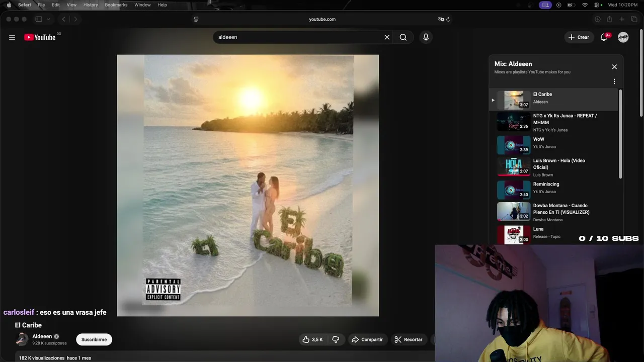644x362 pixels.
Task: Click the El Caribe video player
Action: [x=248, y=186]
